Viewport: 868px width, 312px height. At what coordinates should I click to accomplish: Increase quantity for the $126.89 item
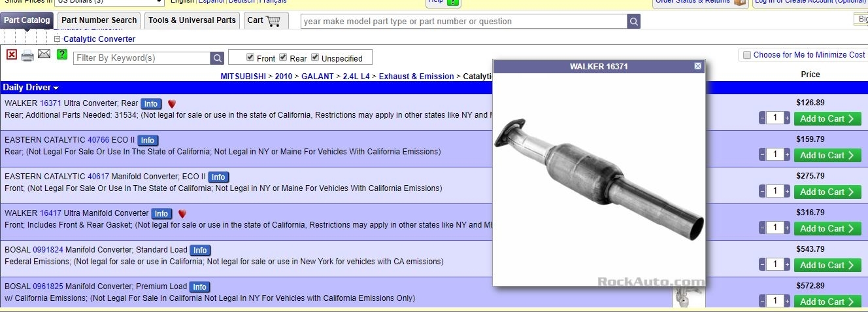787,118
